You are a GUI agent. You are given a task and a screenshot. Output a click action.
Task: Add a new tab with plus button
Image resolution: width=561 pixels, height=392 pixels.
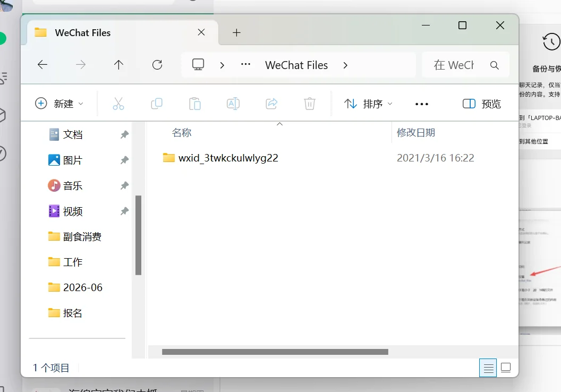click(236, 33)
